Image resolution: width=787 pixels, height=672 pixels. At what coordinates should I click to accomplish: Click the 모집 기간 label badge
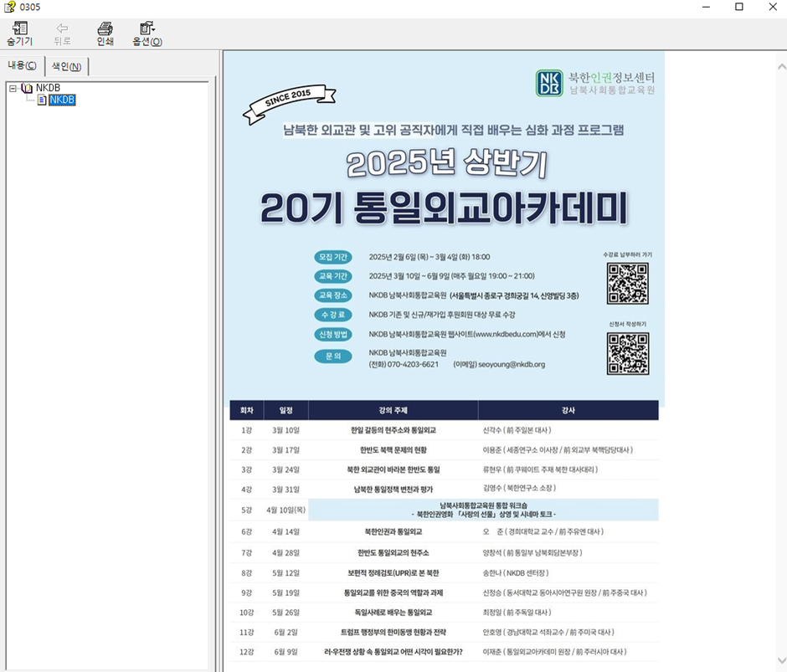(x=333, y=257)
